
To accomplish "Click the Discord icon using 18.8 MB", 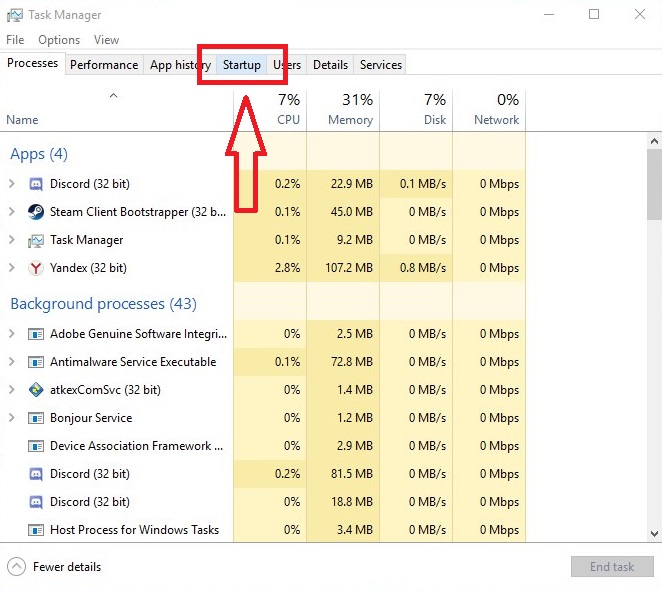I will pyautogui.click(x=36, y=502).
